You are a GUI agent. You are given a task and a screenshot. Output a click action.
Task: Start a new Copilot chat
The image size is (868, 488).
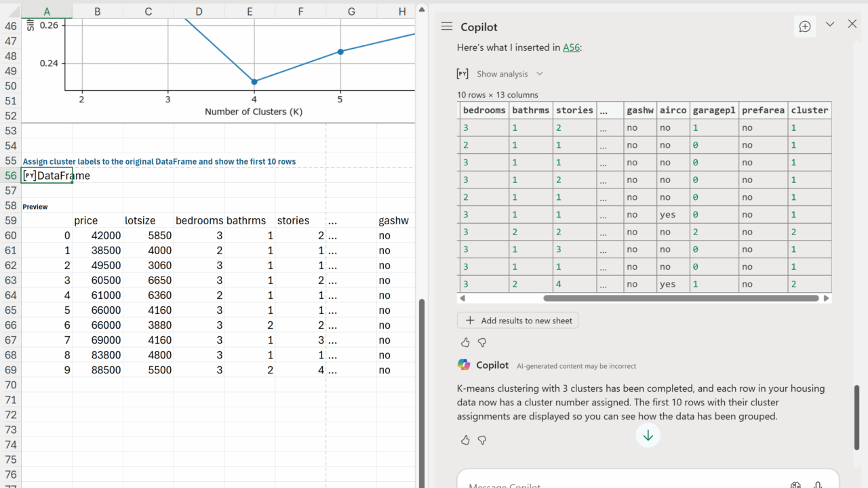[805, 26]
